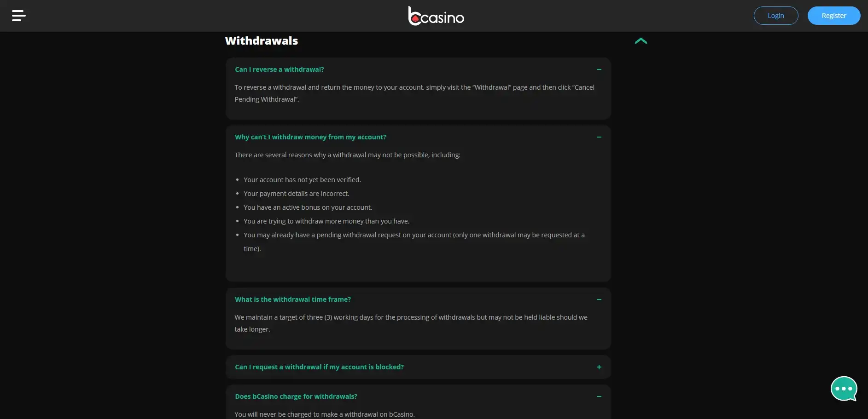This screenshot has width=868, height=419.
Task: Open the live chat bubble icon
Action: (843, 389)
